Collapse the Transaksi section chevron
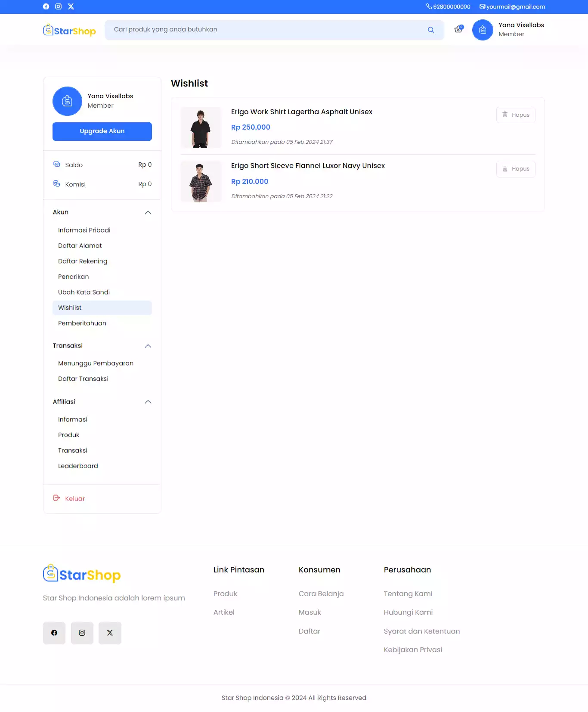The height and width of the screenshot is (712, 588). 148,346
